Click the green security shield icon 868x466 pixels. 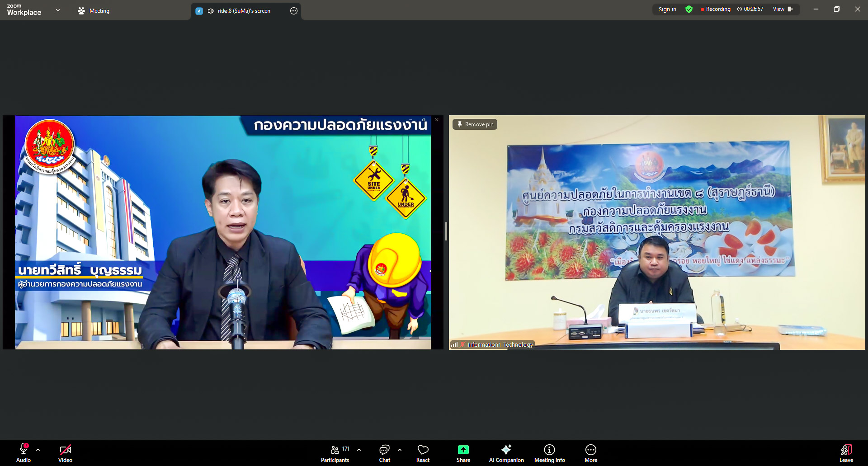(x=689, y=9)
